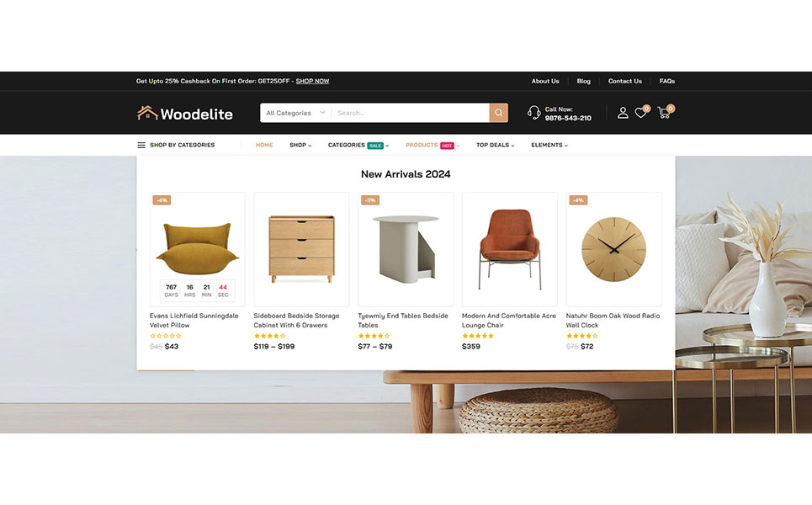Image resolution: width=812 pixels, height=505 pixels.
Task: Open the Categories Sale menu item
Action: (358, 145)
